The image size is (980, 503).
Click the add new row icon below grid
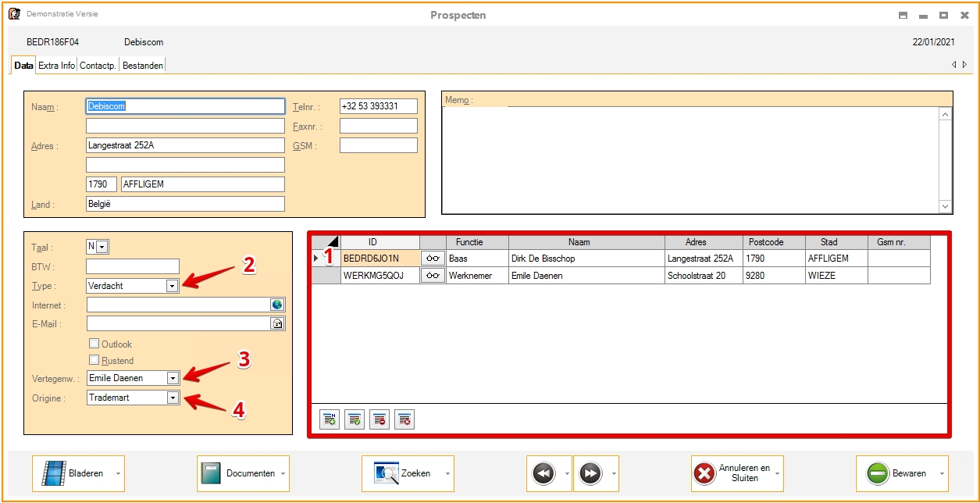pos(330,420)
